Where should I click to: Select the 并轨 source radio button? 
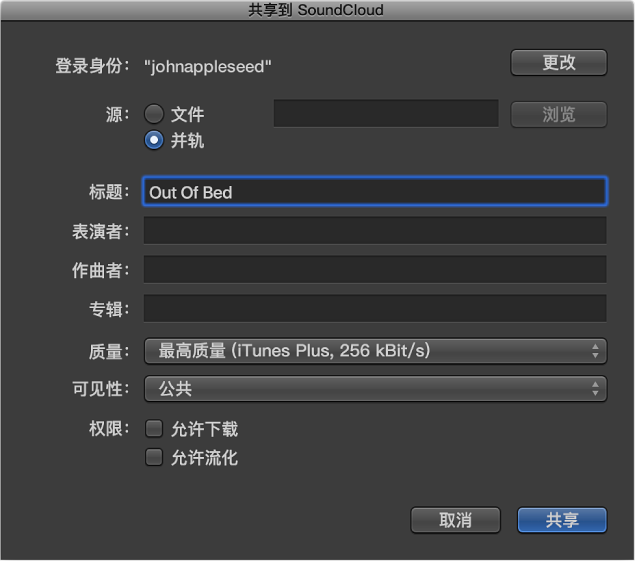(154, 140)
